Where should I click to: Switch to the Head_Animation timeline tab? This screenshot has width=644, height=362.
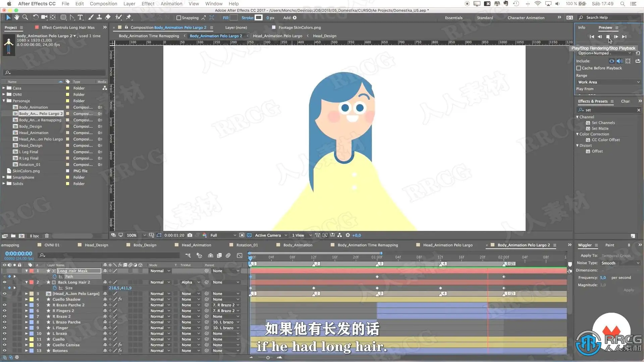click(x=196, y=245)
